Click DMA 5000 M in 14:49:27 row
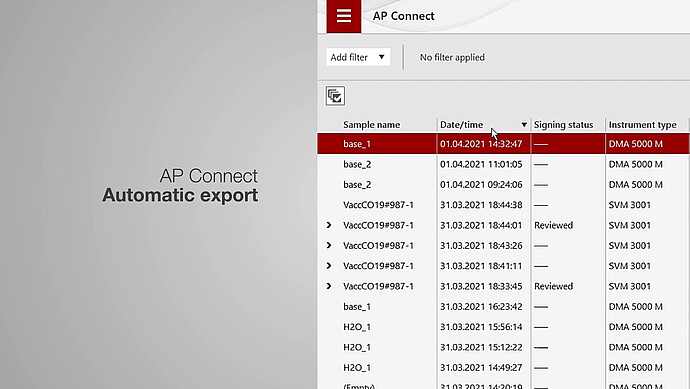This screenshot has height=389, width=690. (635, 367)
